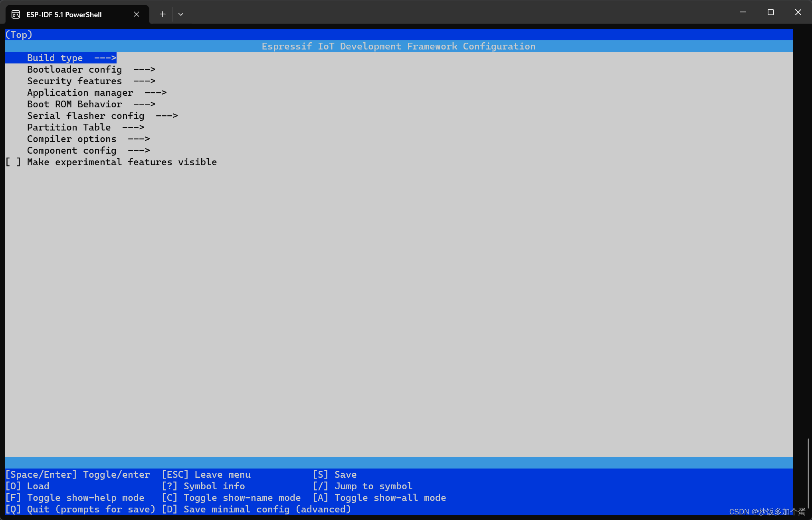Viewport: 812px width, 520px height.
Task: Click the [C] Toggle show-name mode hint
Action: pos(232,498)
